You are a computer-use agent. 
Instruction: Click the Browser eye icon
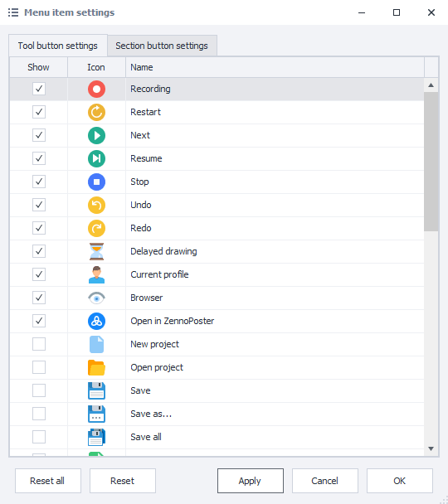(x=96, y=298)
